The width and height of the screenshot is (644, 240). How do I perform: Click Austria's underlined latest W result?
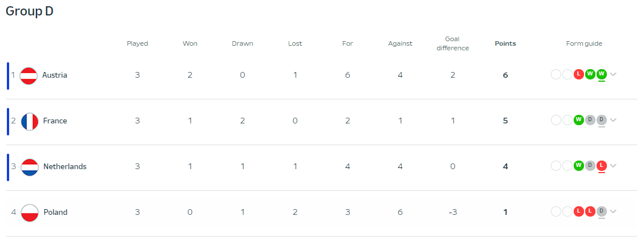(602, 74)
